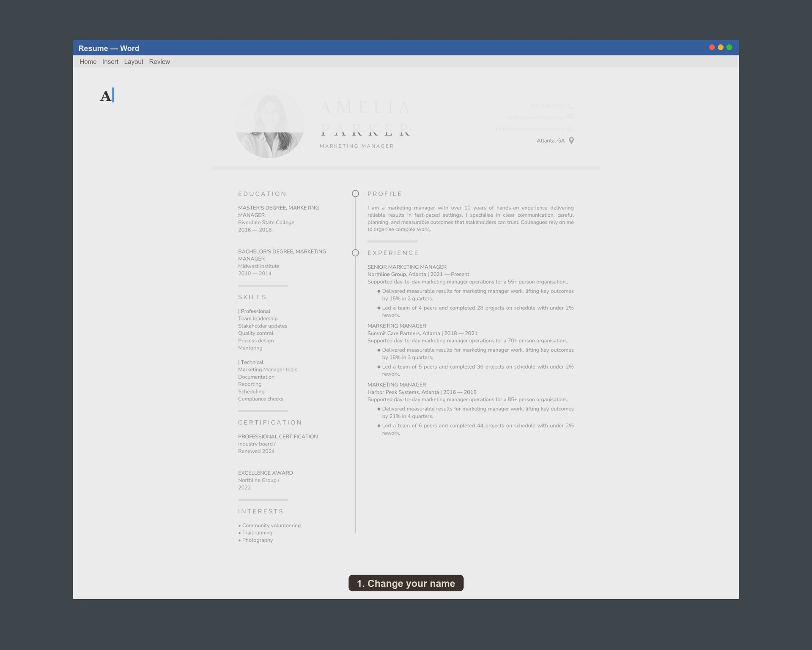The width and height of the screenshot is (812, 650).
Task: Select the circular profile photo
Action: point(269,124)
